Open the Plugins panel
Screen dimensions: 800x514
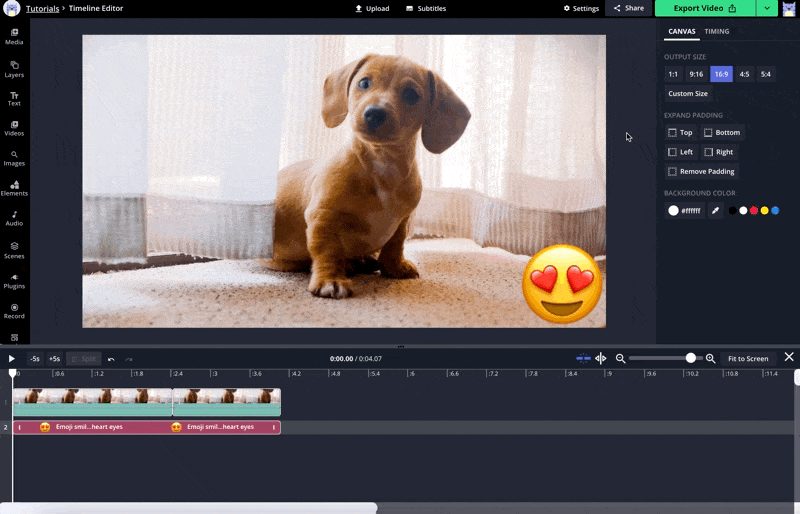[x=14, y=280]
